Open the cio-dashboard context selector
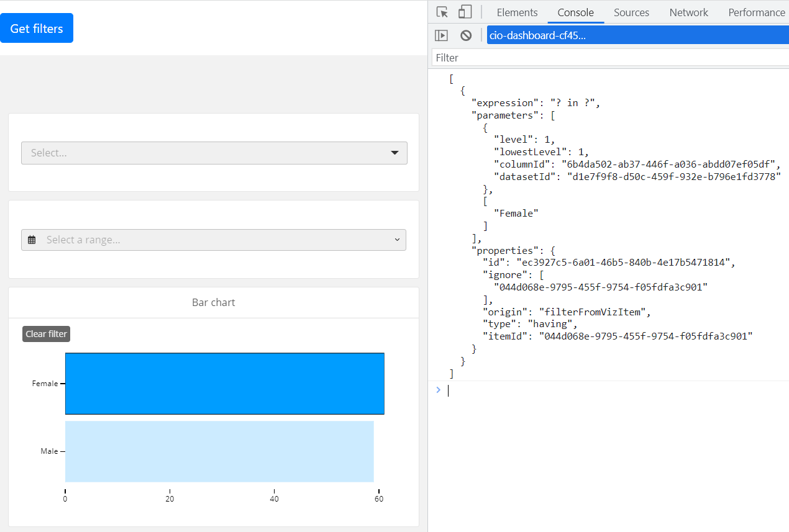 point(637,35)
